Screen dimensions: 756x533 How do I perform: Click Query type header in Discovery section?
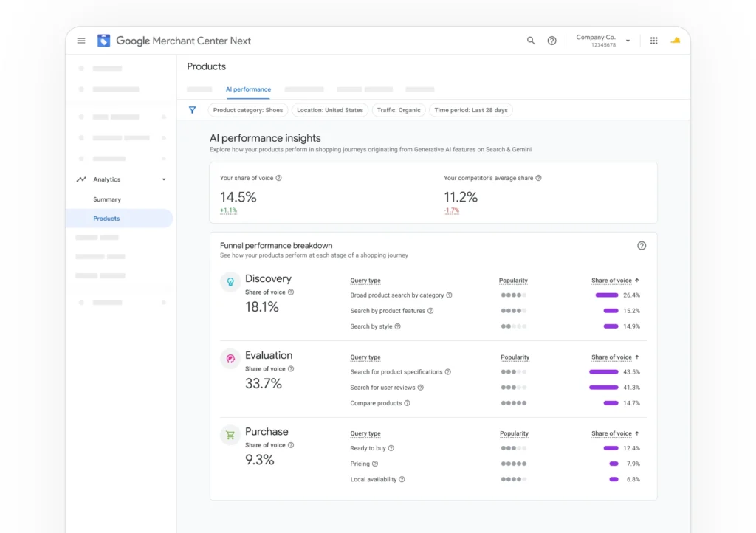(x=365, y=281)
